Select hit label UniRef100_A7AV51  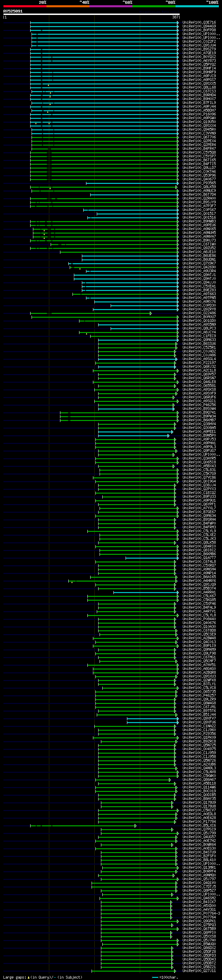(x=199, y=665)
